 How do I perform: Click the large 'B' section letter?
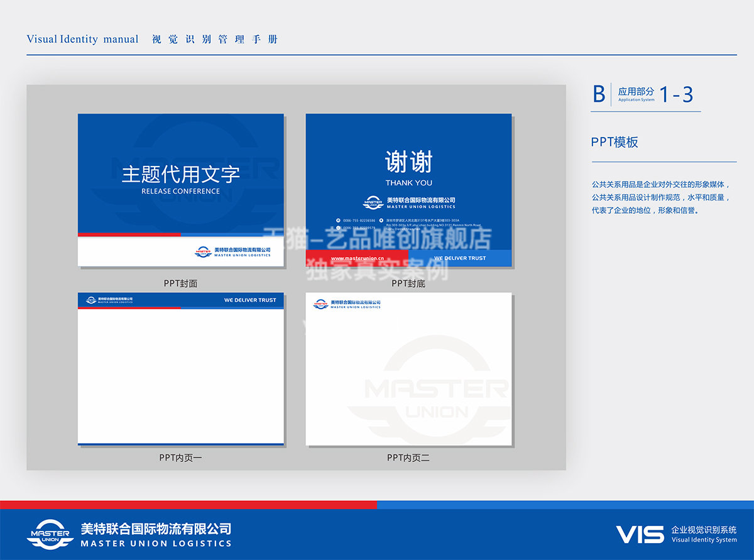point(599,94)
